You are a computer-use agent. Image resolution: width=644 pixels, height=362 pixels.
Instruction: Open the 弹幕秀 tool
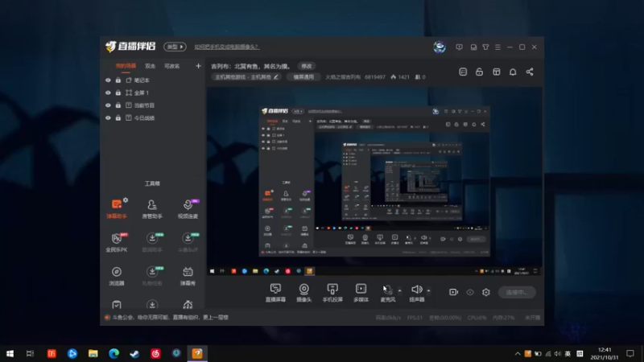[x=188, y=276]
